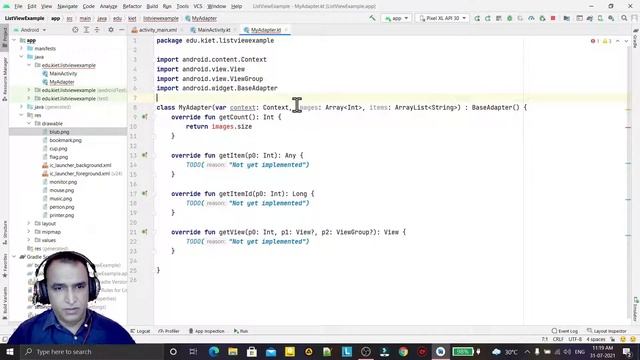Toggle the Favorites side tab

[4, 265]
